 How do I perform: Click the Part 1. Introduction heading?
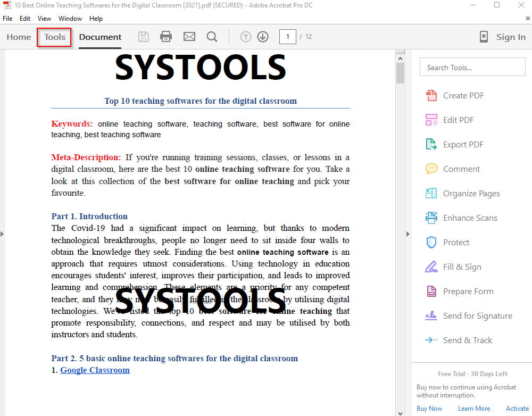(89, 216)
